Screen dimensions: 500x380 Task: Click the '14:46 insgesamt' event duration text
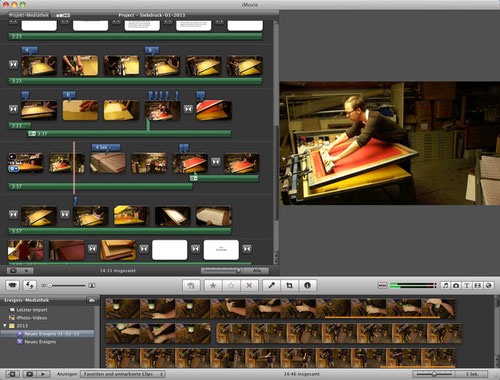coord(301,374)
